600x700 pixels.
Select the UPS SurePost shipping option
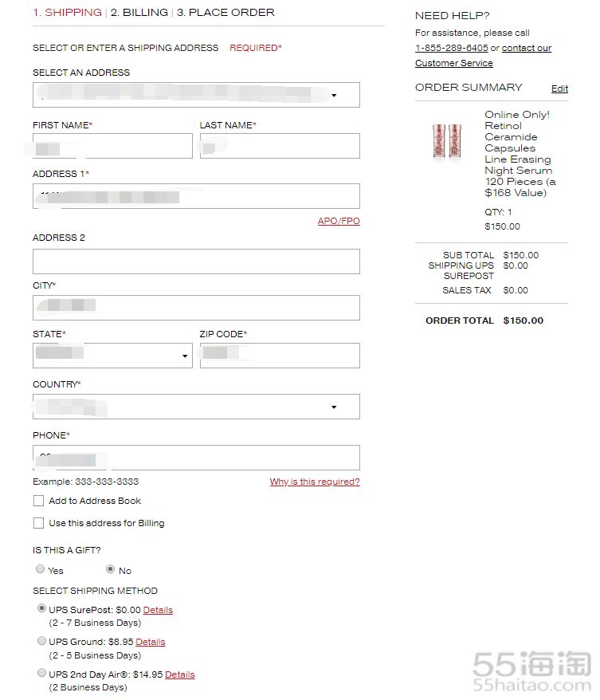tap(41, 608)
